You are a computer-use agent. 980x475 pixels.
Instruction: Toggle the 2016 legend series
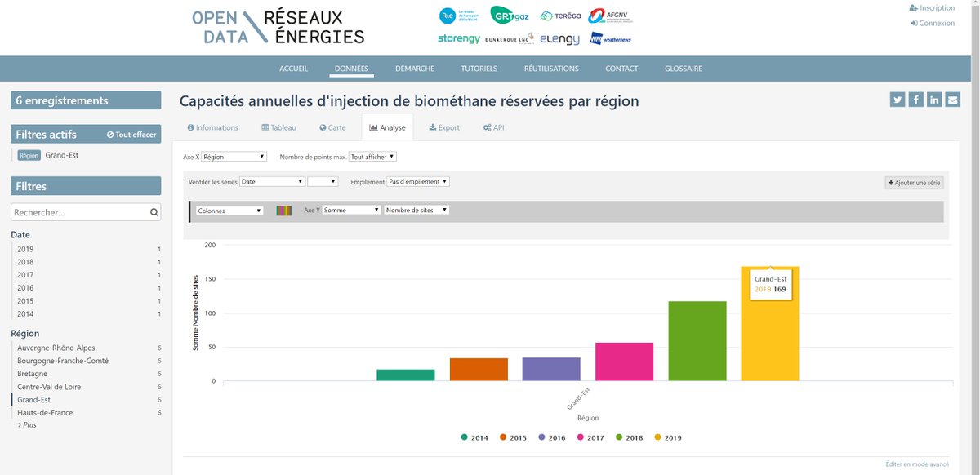click(552, 437)
